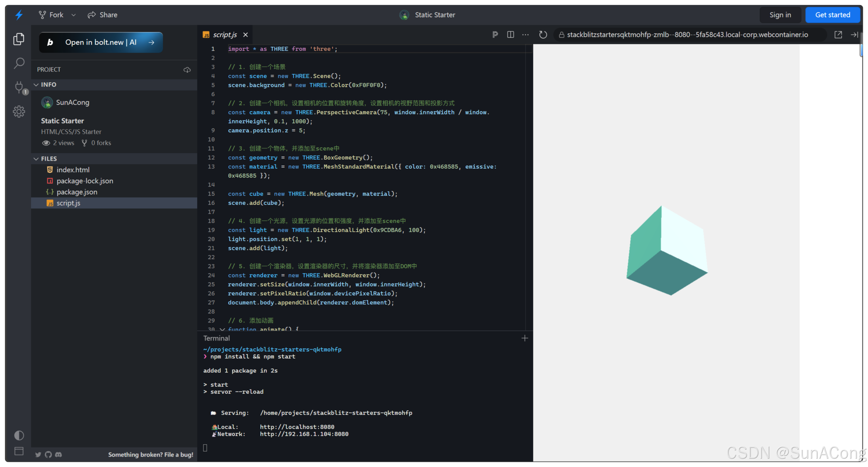
Task: Click the Get started button
Action: coord(832,15)
